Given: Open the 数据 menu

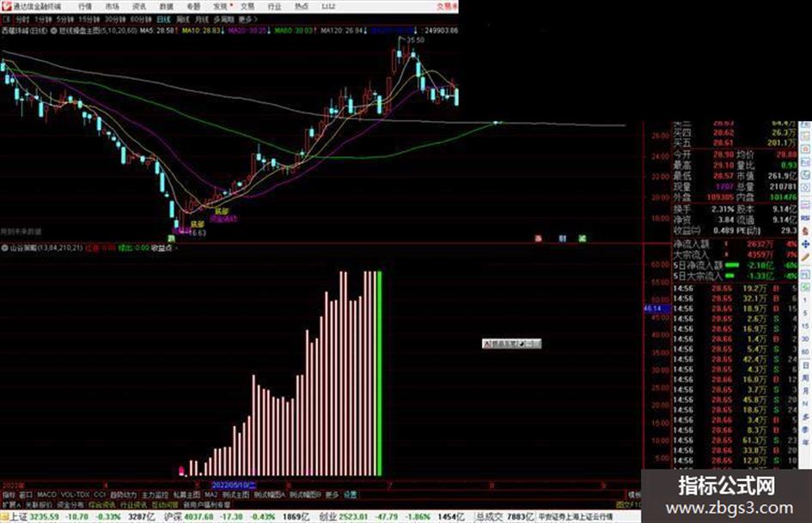Looking at the screenshot, I should (166, 6).
